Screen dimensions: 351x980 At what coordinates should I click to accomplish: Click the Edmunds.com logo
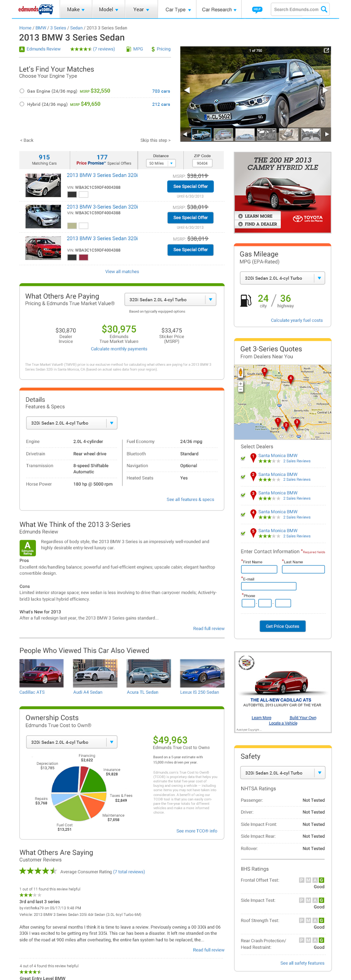pyautogui.click(x=36, y=9)
